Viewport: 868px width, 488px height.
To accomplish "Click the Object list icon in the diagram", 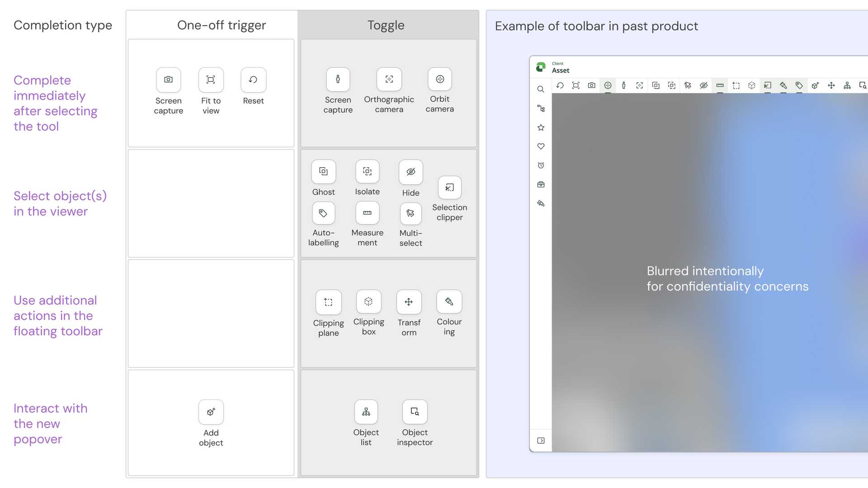I will [x=366, y=412].
